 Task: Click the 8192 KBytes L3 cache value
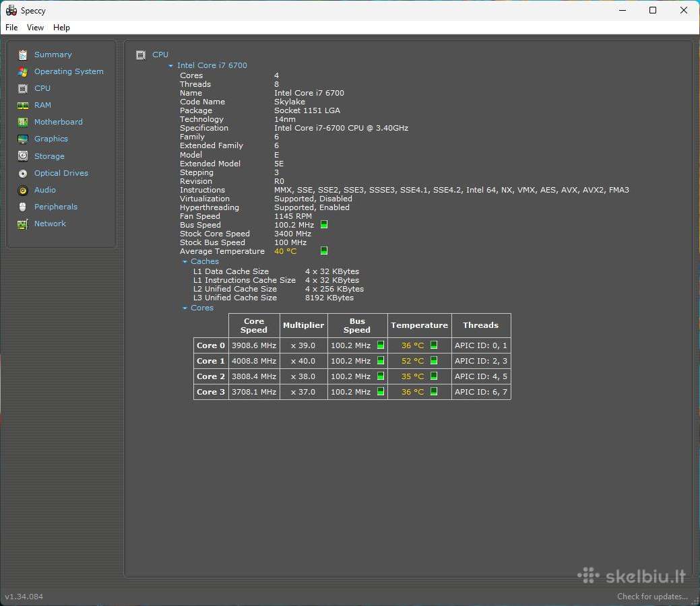click(x=329, y=298)
